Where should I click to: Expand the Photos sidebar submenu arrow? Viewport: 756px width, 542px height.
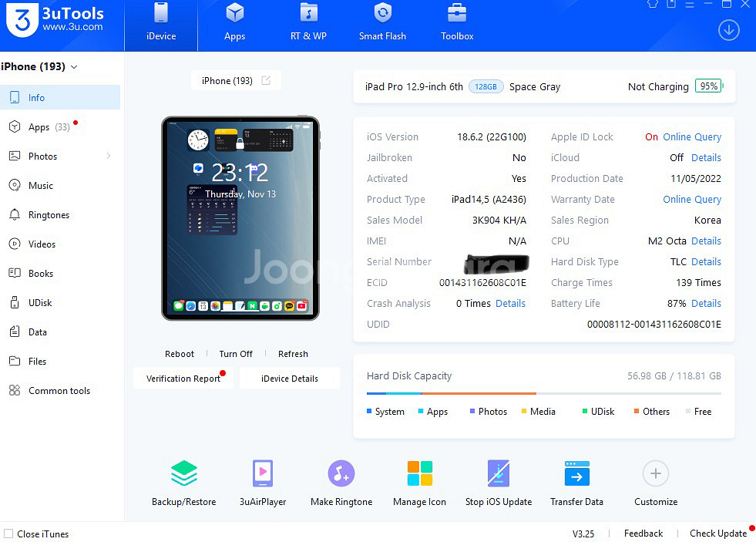108,157
